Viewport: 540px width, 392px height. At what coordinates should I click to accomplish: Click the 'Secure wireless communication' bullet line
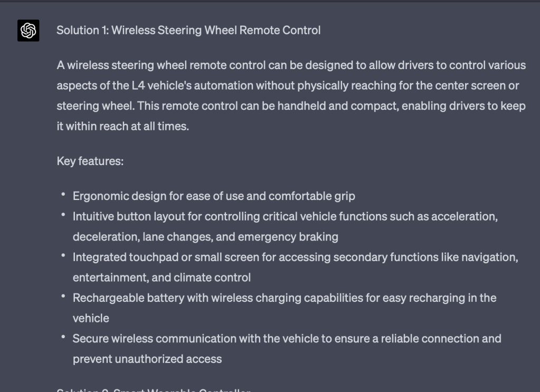click(287, 339)
